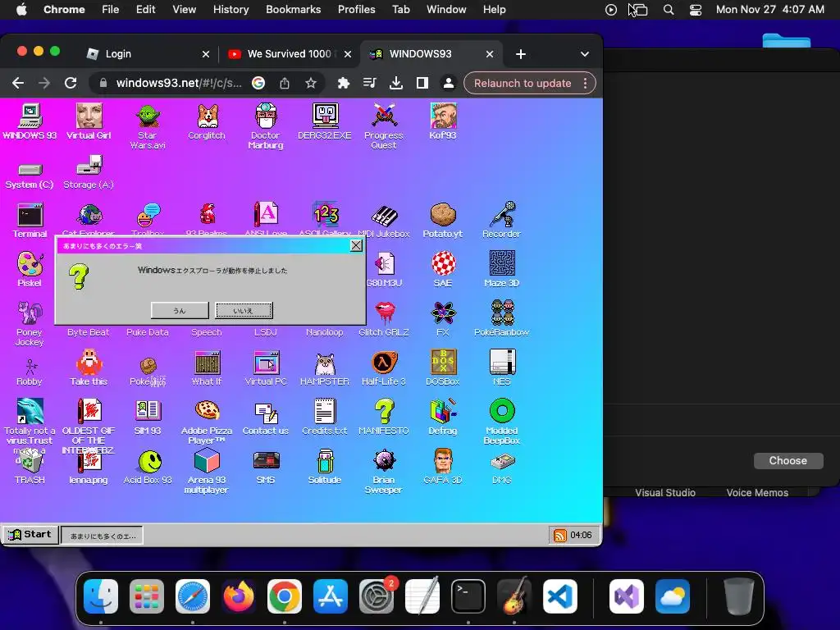Open macOS Control Center icon
The image size is (840, 630).
(696, 10)
